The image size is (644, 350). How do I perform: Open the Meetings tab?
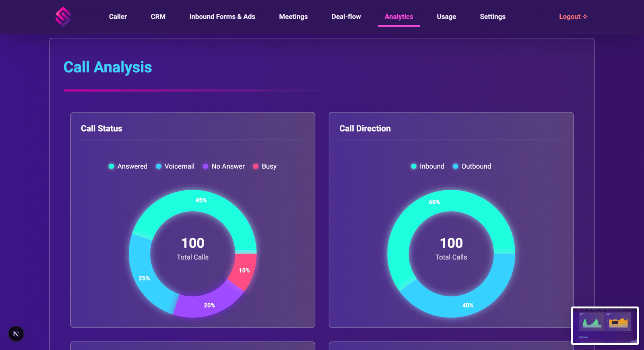tap(293, 16)
